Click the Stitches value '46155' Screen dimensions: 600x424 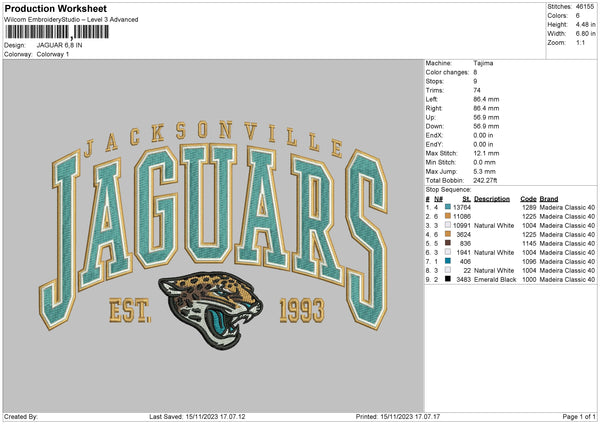click(x=585, y=7)
